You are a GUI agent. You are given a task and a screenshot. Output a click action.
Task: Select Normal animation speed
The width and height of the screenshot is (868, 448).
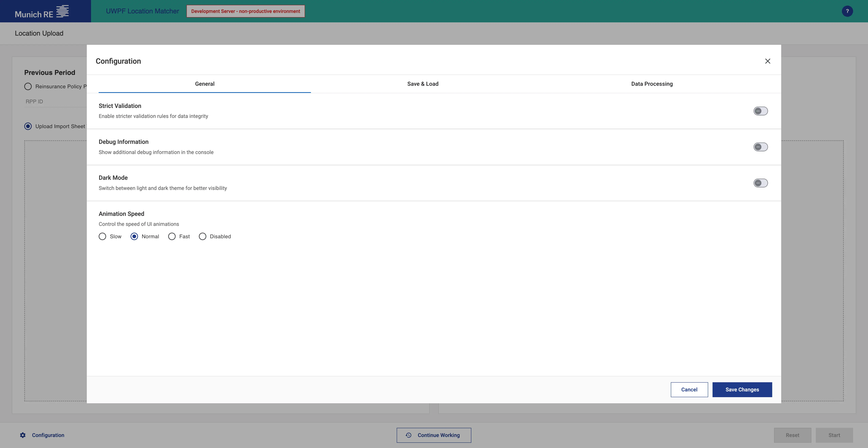134,237
